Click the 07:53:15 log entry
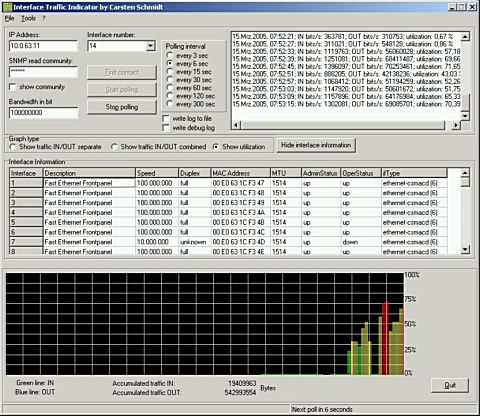The image size is (480, 416). [x=347, y=104]
